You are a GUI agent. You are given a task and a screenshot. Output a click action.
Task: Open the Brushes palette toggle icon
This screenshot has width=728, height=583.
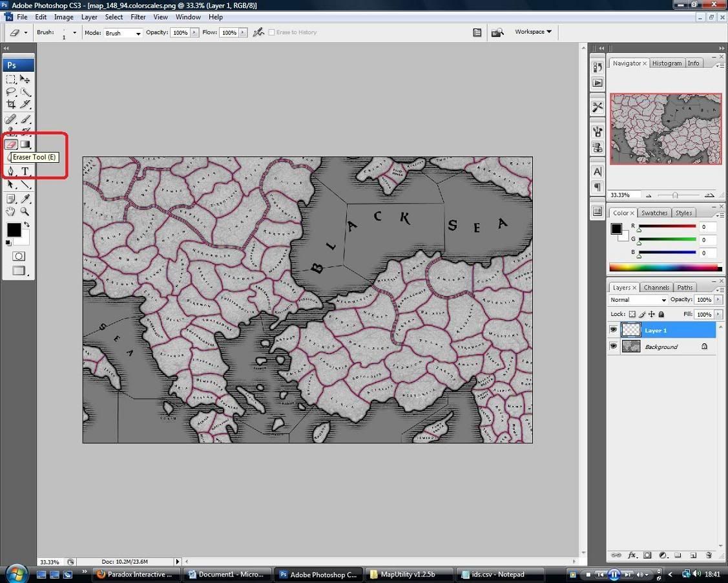coord(477,32)
